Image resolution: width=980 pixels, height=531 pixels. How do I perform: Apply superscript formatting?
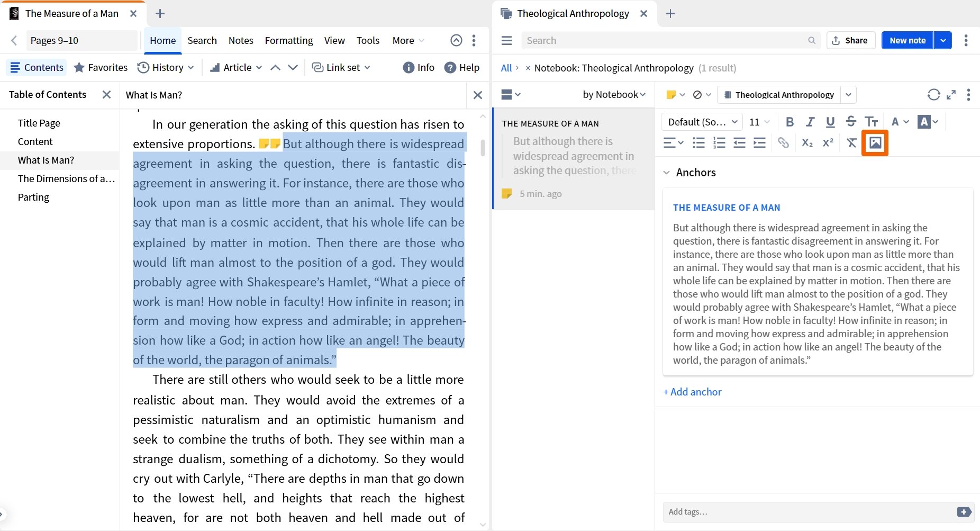[828, 142]
